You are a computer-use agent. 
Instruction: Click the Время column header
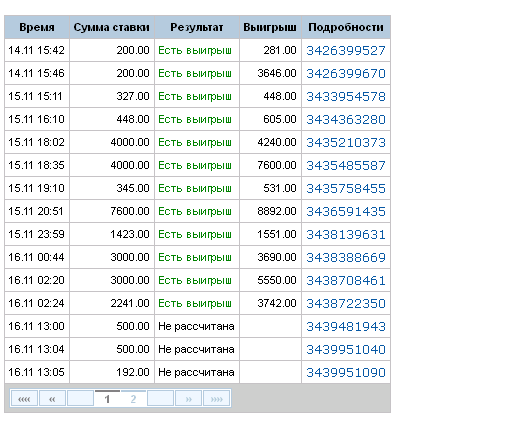pos(37,27)
